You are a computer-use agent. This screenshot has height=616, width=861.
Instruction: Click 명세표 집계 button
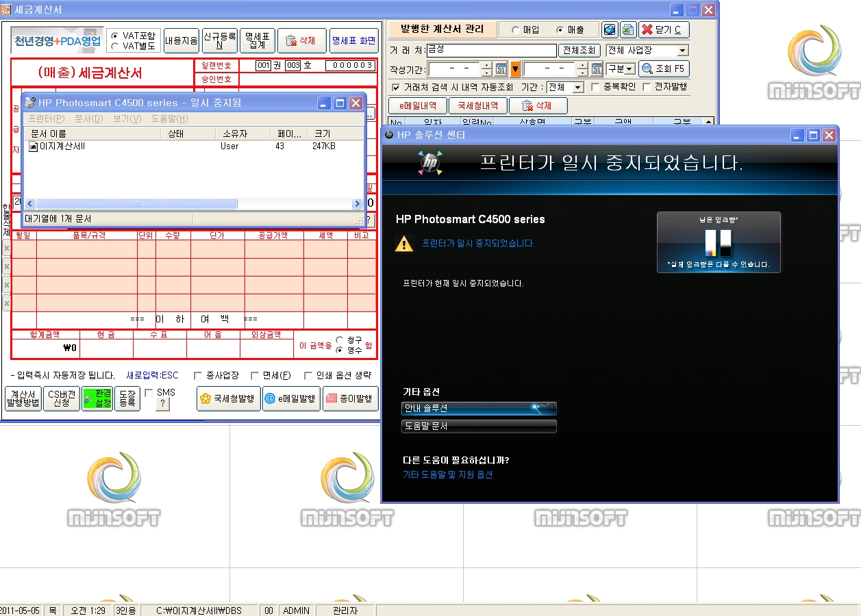click(x=258, y=40)
